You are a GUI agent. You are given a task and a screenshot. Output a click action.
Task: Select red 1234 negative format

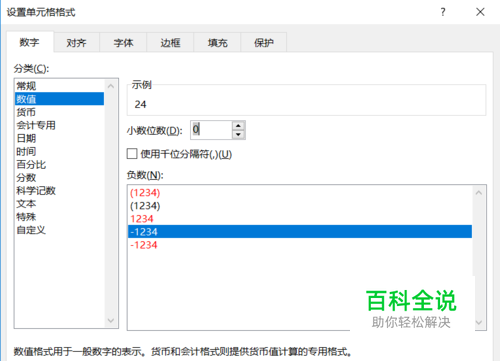pyautogui.click(x=300, y=219)
